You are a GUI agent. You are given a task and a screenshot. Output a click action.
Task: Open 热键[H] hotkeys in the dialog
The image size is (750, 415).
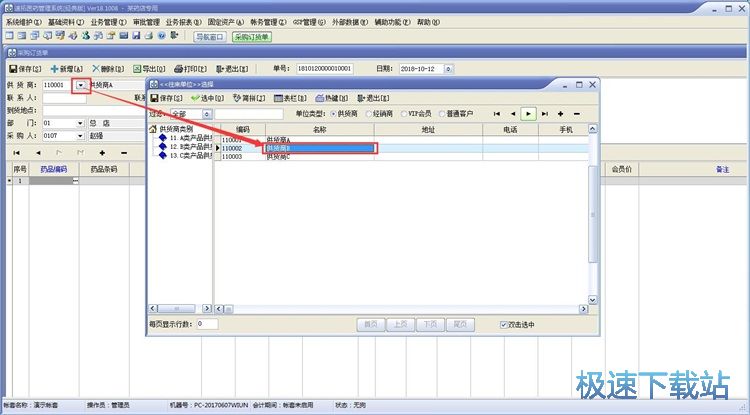click(331, 98)
